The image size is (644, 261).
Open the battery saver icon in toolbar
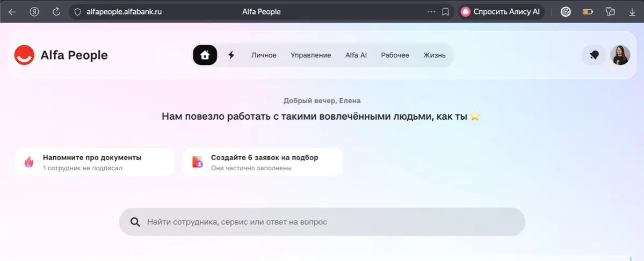click(x=588, y=12)
